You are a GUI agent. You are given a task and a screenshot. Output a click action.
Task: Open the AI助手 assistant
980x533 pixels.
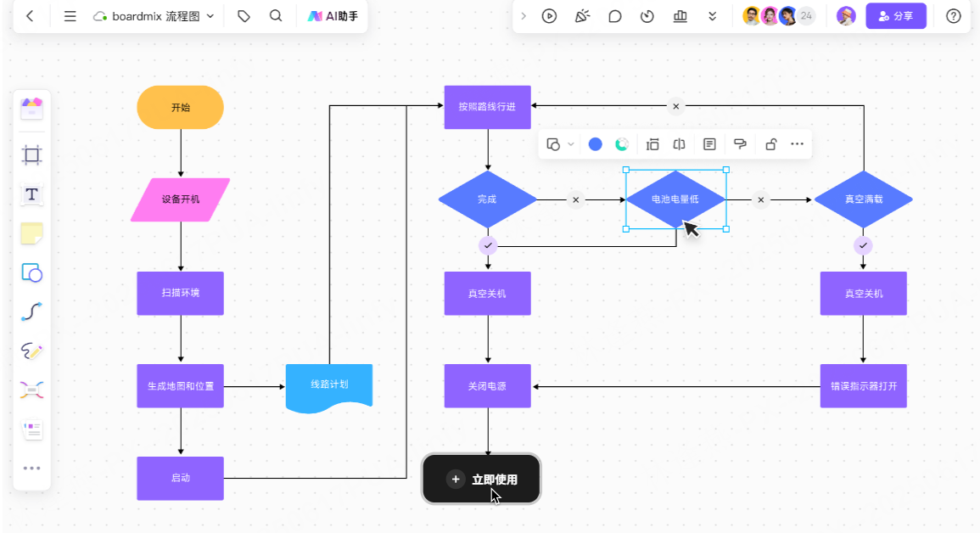pyautogui.click(x=333, y=16)
